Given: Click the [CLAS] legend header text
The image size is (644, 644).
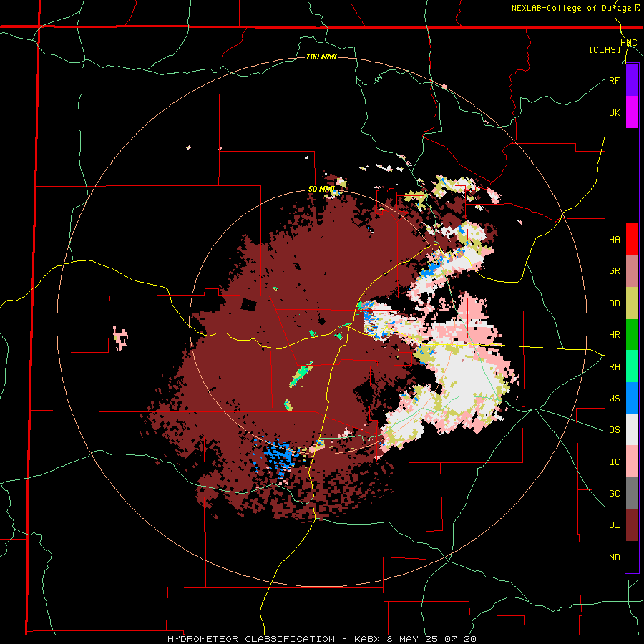Looking at the screenshot, I should (605, 49).
